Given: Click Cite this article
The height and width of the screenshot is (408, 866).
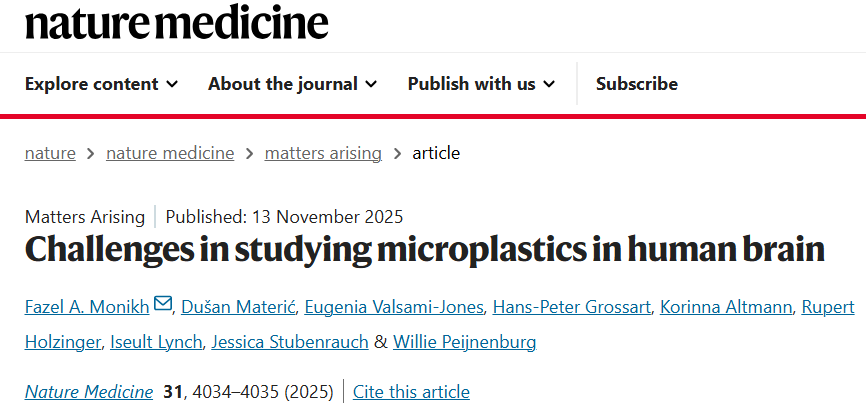Looking at the screenshot, I should [x=411, y=391].
